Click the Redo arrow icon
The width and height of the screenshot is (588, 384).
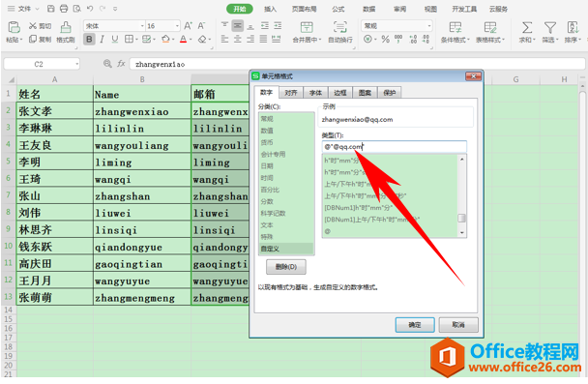pos(103,9)
